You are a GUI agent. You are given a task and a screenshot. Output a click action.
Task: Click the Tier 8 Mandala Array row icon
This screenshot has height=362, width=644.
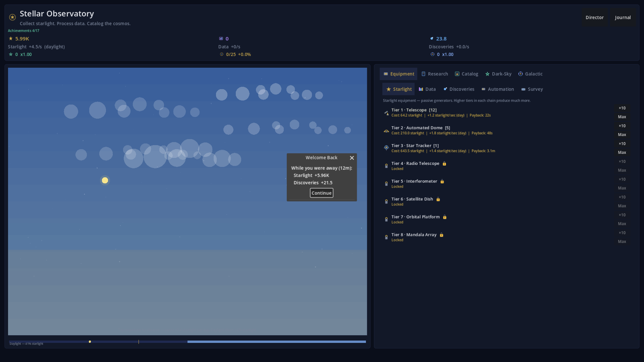(x=386, y=237)
